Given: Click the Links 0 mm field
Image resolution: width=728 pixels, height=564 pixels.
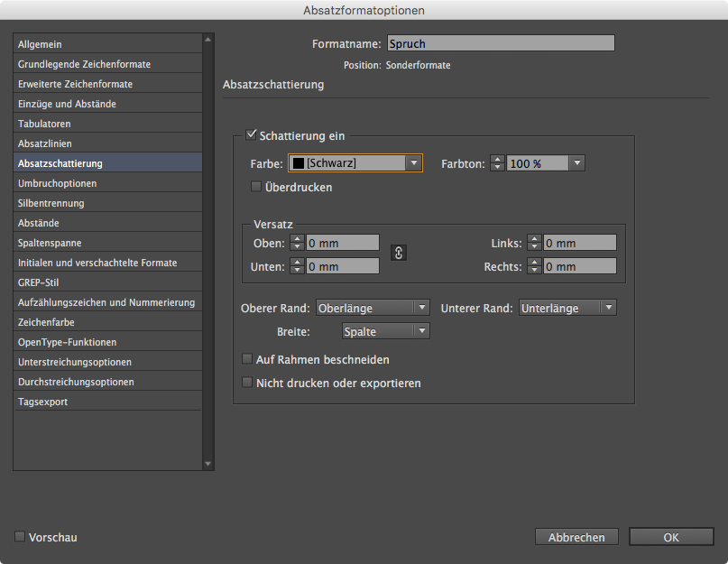Looking at the screenshot, I should [x=580, y=243].
